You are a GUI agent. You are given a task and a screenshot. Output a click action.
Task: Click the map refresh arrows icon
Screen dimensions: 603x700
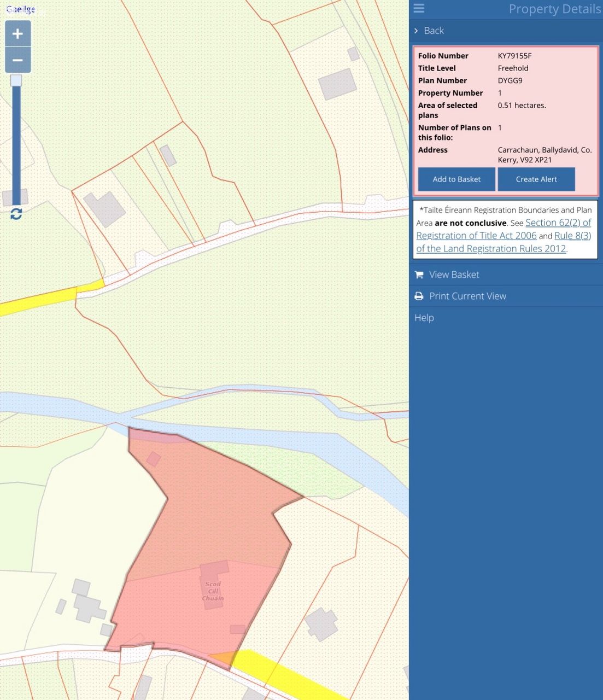tap(16, 214)
